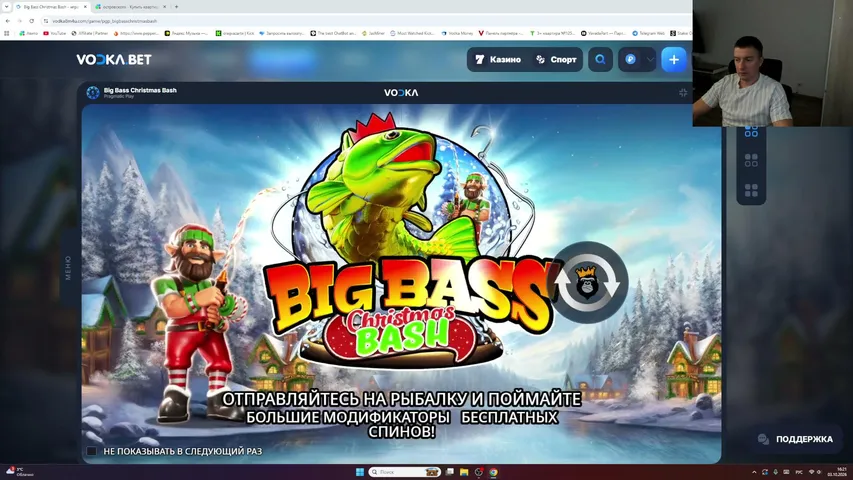Switch to the Big Bass Christmas Bash browser tab

[51, 7]
